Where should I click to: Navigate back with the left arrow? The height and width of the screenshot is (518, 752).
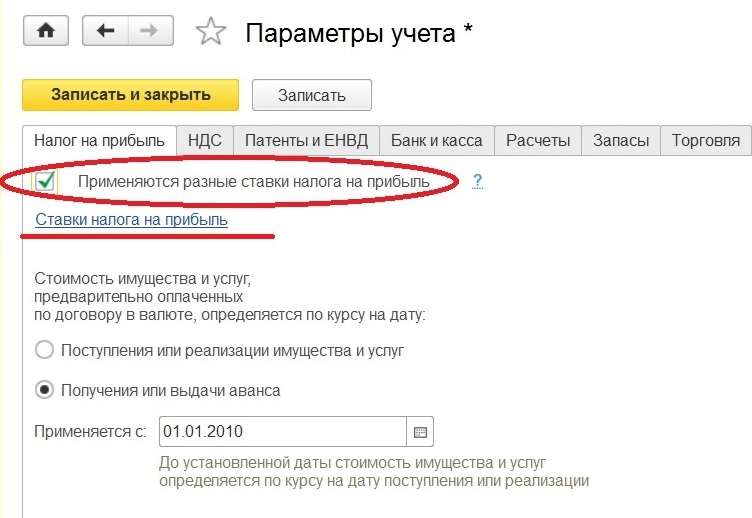(x=105, y=31)
